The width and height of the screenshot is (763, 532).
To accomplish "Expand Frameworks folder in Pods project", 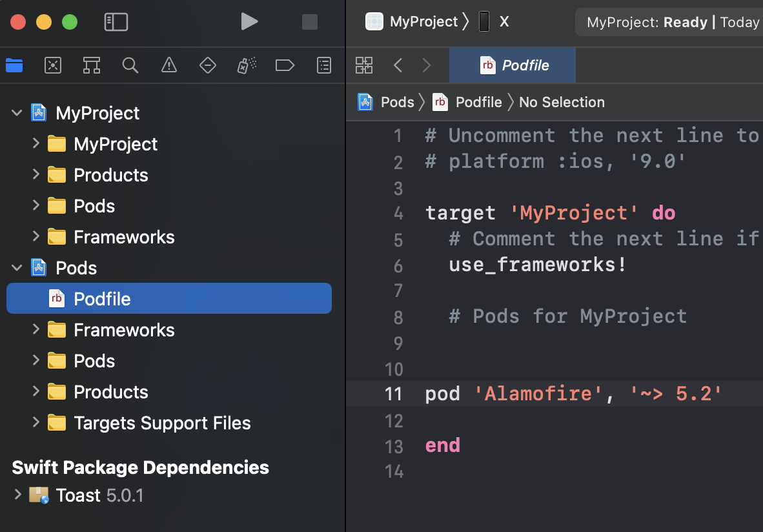I will click(36, 330).
